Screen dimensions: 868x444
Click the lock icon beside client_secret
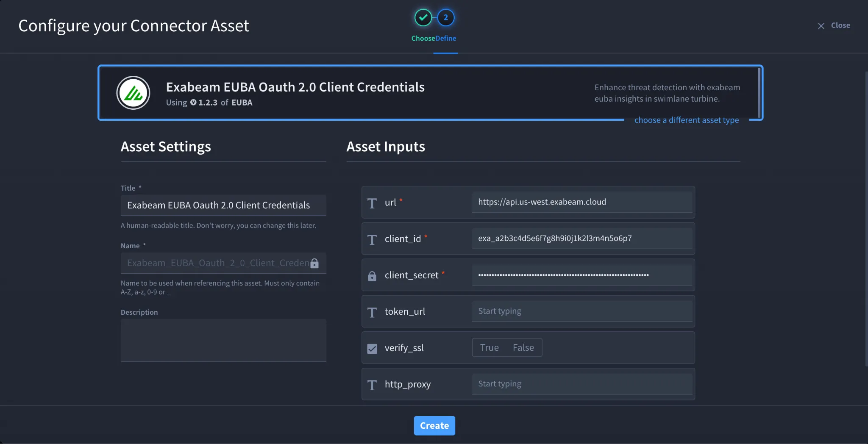[x=372, y=276]
